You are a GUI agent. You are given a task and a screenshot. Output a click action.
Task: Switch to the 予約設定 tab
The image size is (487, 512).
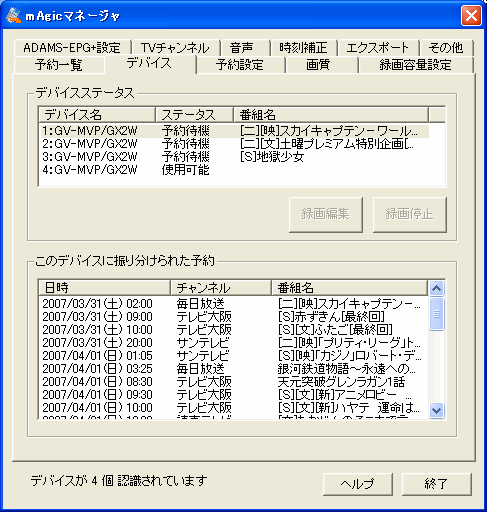click(x=240, y=65)
